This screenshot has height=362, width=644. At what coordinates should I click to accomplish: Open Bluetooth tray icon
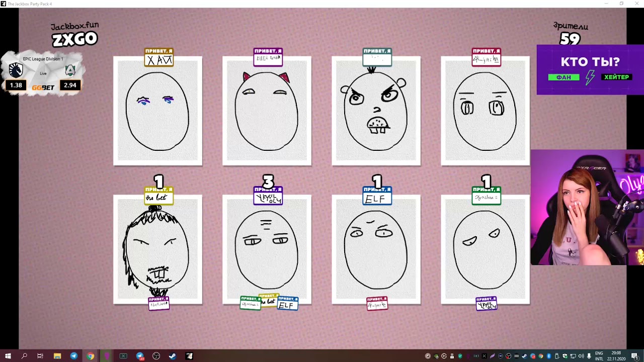549,356
